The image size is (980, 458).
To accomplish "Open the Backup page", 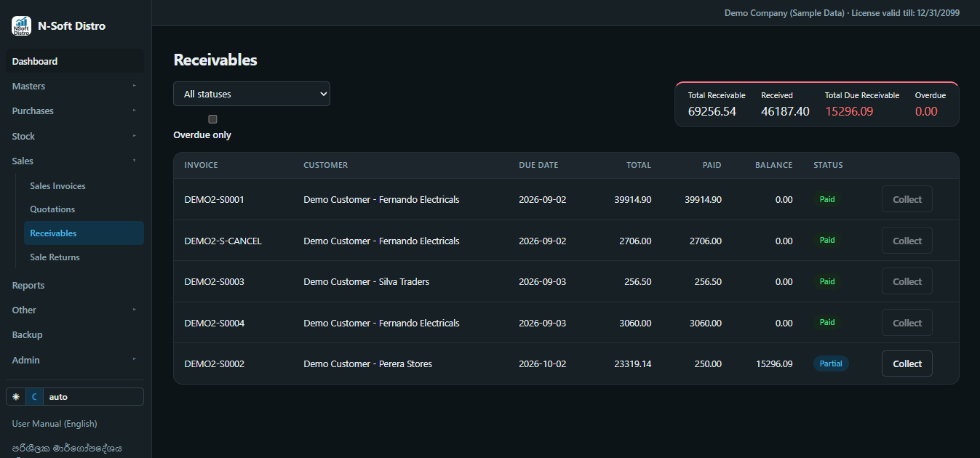I will [x=75, y=334].
